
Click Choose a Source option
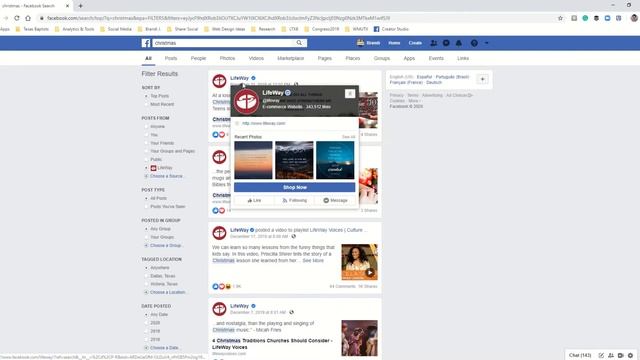166,176
